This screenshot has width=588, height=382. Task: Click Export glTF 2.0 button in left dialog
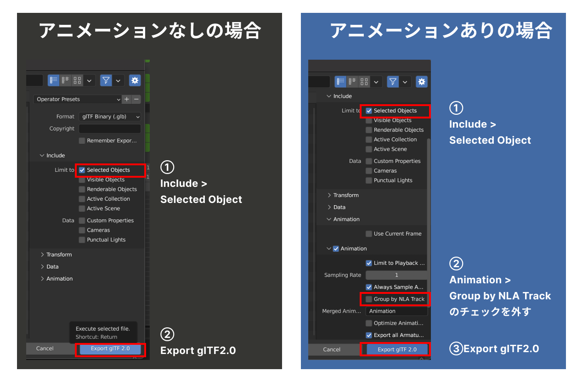pyautogui.click(x=110, y=349)
